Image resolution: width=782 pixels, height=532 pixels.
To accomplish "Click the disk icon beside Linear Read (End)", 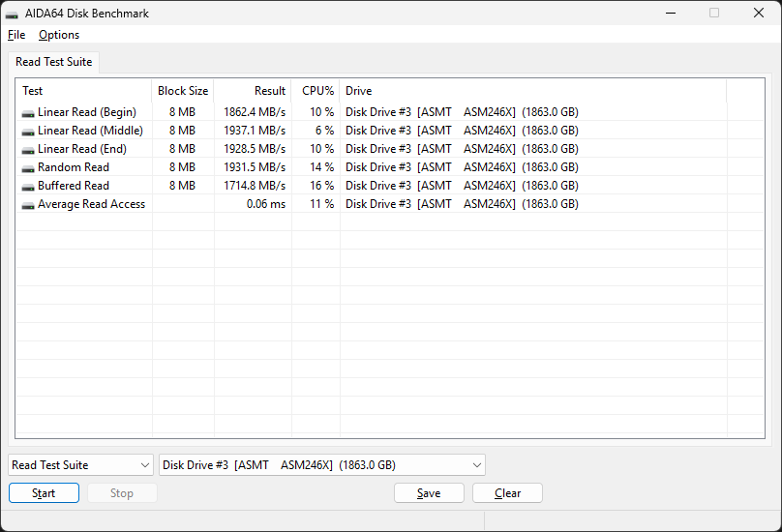I will tap(28, 149).
